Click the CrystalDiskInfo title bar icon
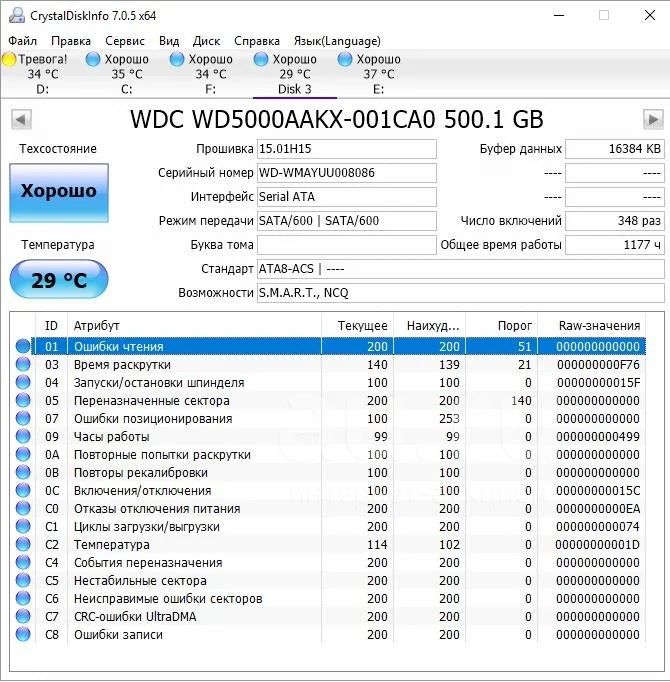The height and width of the screenshot is (682, 670). tap(17, 15)
